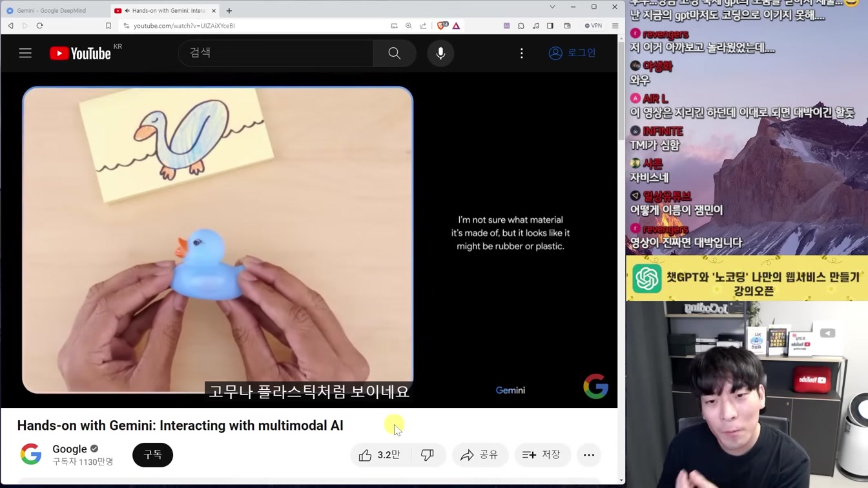Open the browser main hamburger menu

coord(615,26)
